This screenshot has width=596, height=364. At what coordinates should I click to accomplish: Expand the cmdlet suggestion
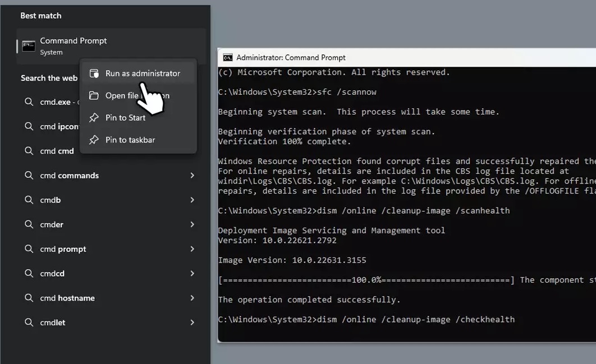pyautogui.click(x=192, y=322)
